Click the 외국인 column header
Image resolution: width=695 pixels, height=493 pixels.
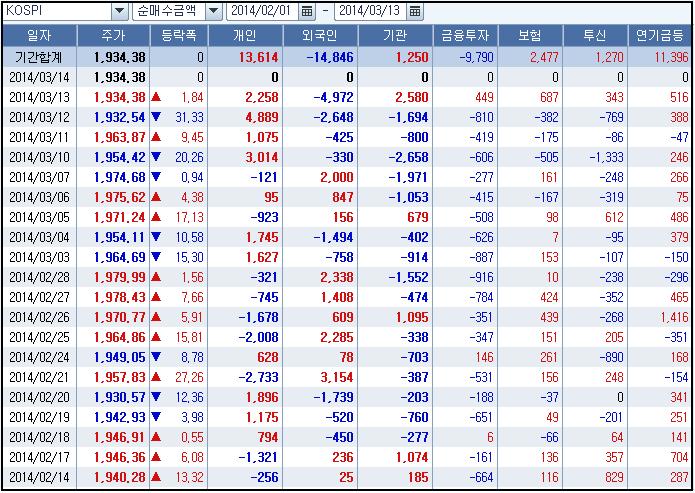click(x=320, y=35)
